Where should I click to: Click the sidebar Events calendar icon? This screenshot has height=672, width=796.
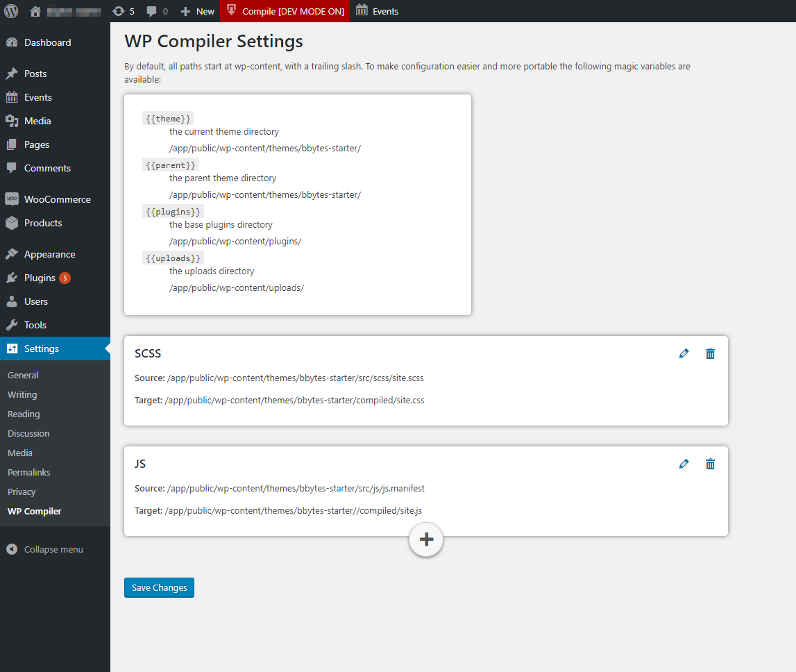[12, 97]
